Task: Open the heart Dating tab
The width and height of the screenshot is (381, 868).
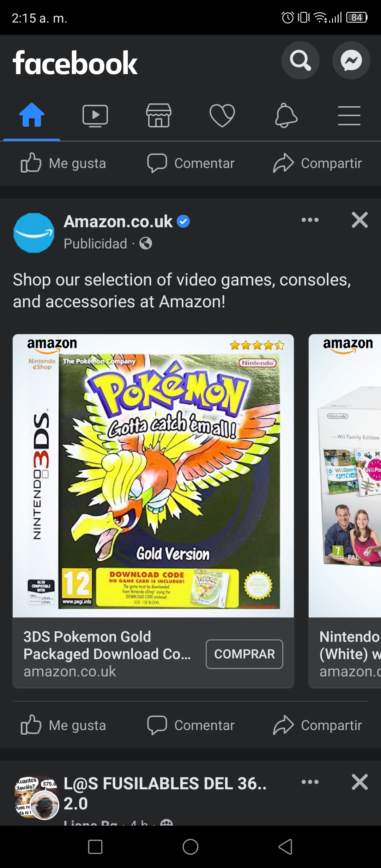Action: point(222,115)
